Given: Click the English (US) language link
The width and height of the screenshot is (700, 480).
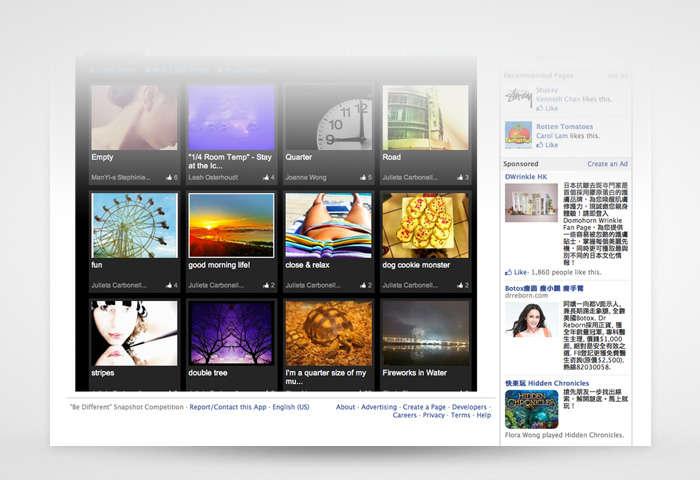Looking at the screenshot, I should (291, 407).
